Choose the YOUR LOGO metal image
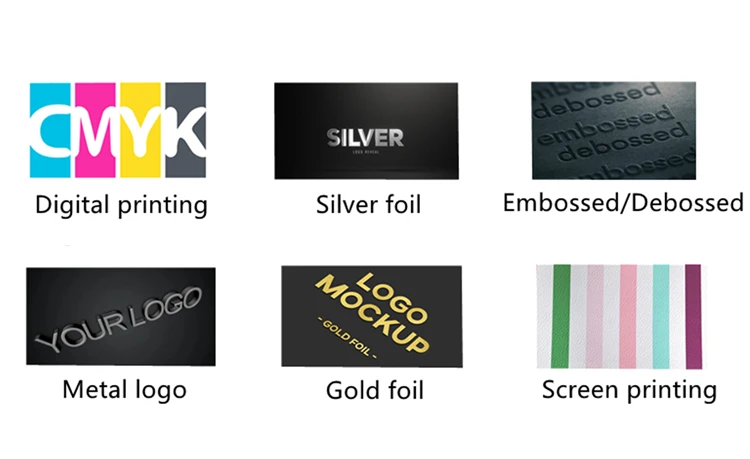The image size is (750, 459). point(121,317)
